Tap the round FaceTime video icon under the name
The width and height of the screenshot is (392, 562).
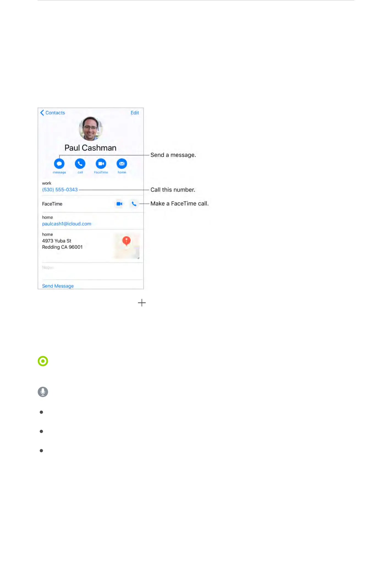point(101,164)
